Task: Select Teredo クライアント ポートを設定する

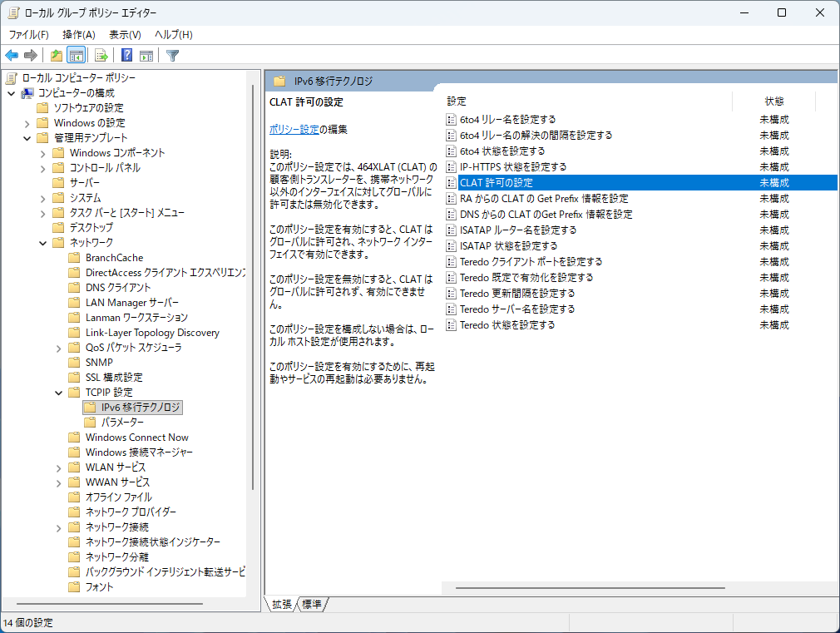Action: pyautogui.click(x=531, y=261)
